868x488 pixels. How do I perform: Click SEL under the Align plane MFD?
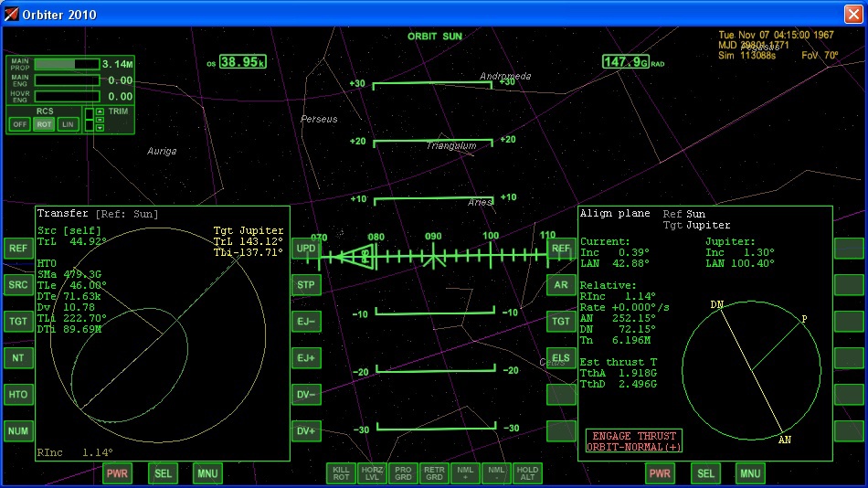(705, 473)
